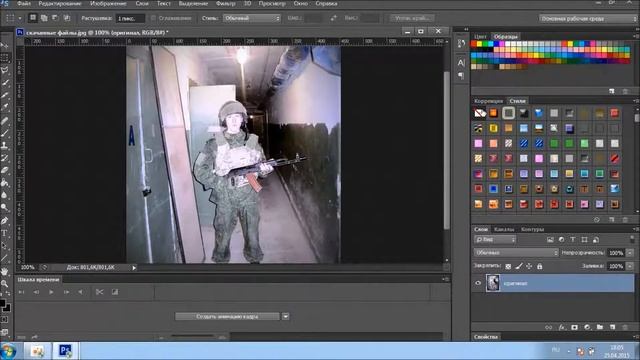Select the Brush tool
This screenshot has height=360, width=640.
[x=5, y=133]
